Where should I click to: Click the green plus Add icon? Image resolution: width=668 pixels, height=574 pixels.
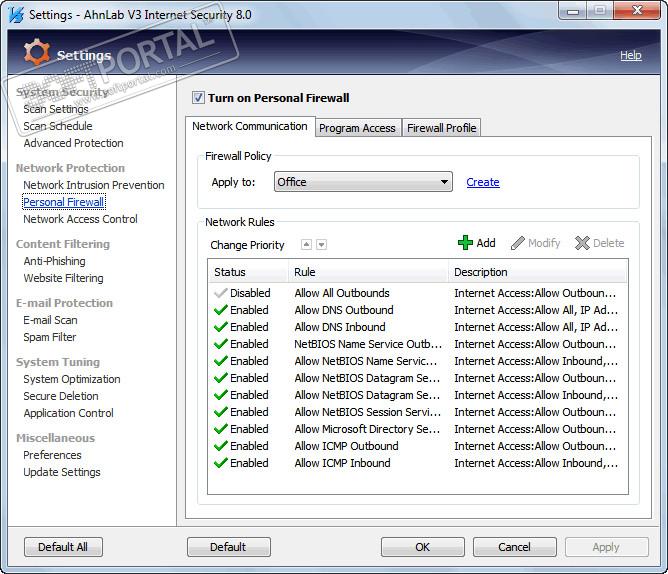tap(465, 243)
